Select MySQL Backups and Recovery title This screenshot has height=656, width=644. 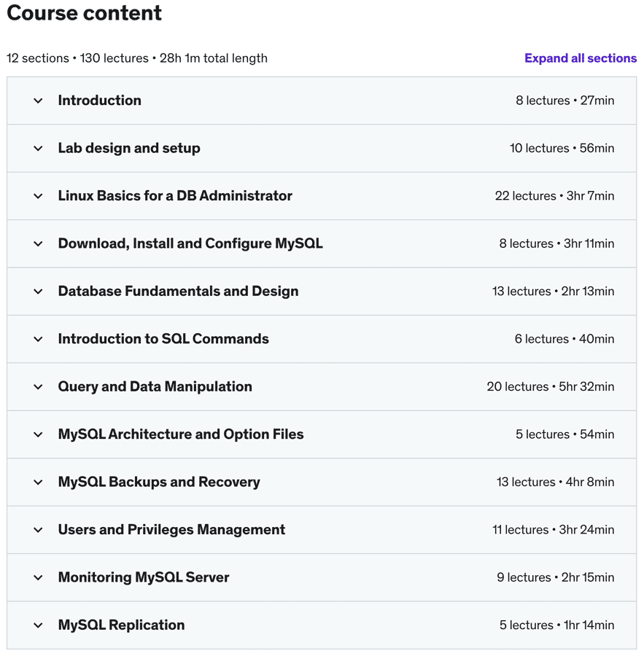pos(159,482)
